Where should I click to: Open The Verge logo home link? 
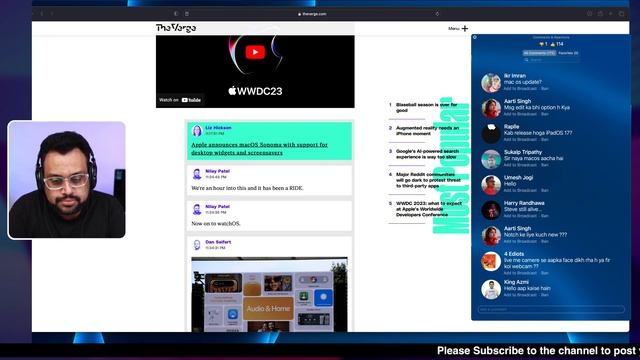[176, 28]
